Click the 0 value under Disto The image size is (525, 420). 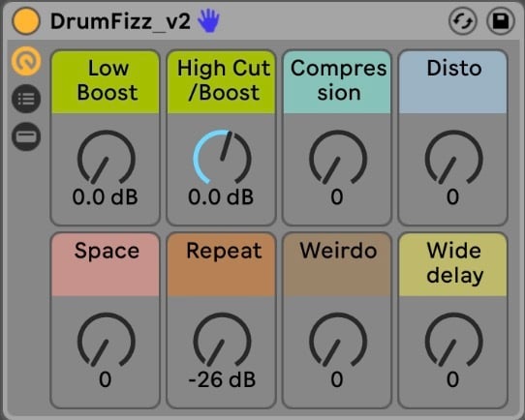pyautogui.click(x=452, y=197)
